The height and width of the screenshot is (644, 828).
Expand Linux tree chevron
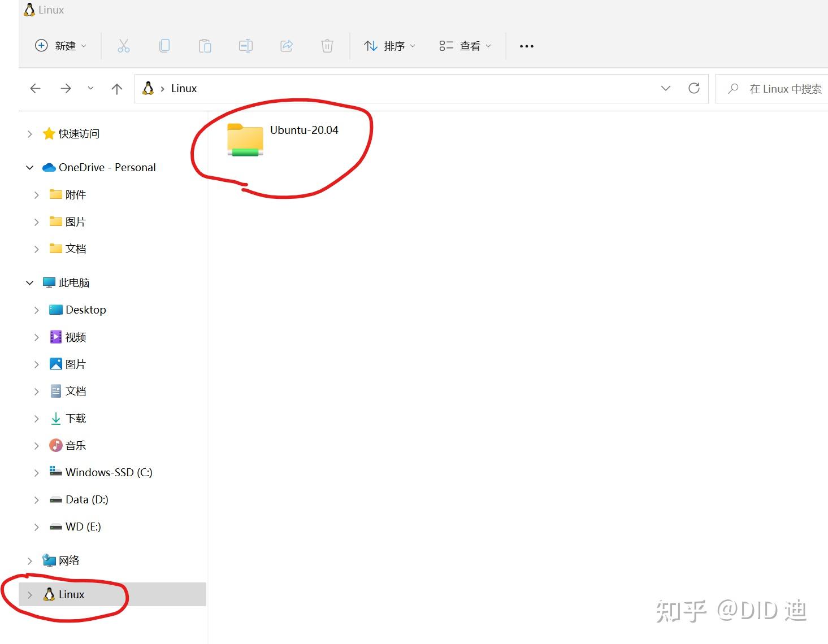click(29, 595)
